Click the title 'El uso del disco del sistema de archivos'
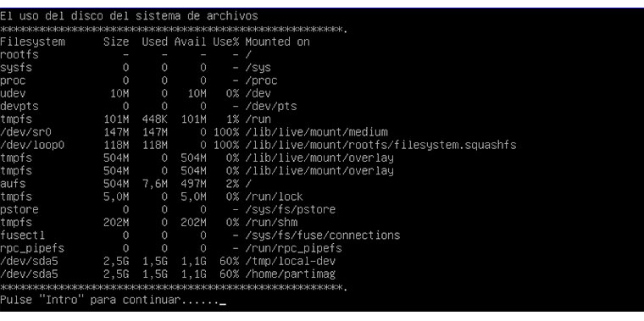This screenshot has height=321, width=644. pos(129,16)
